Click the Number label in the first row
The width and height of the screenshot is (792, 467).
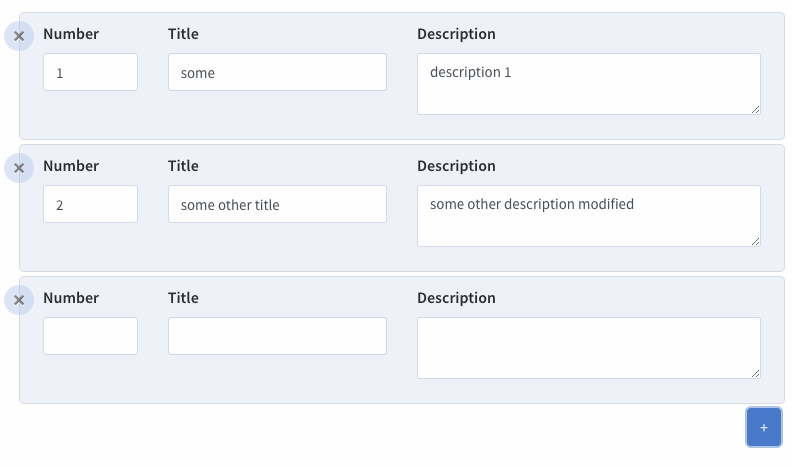71,34
